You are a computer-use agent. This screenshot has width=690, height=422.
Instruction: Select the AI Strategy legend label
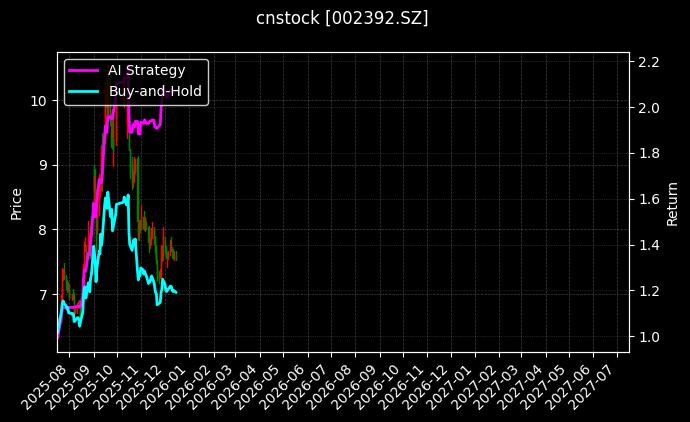(x=146, y=70)
